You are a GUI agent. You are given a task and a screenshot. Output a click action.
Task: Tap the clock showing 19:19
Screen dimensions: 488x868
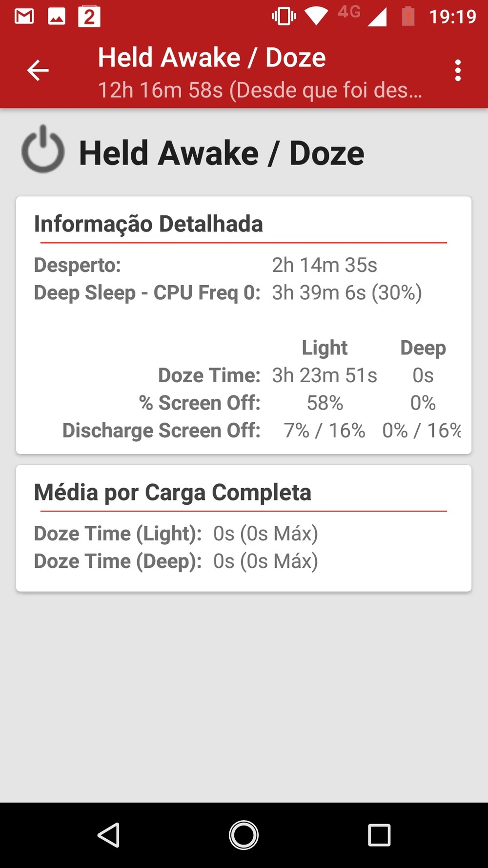(452, 17)
